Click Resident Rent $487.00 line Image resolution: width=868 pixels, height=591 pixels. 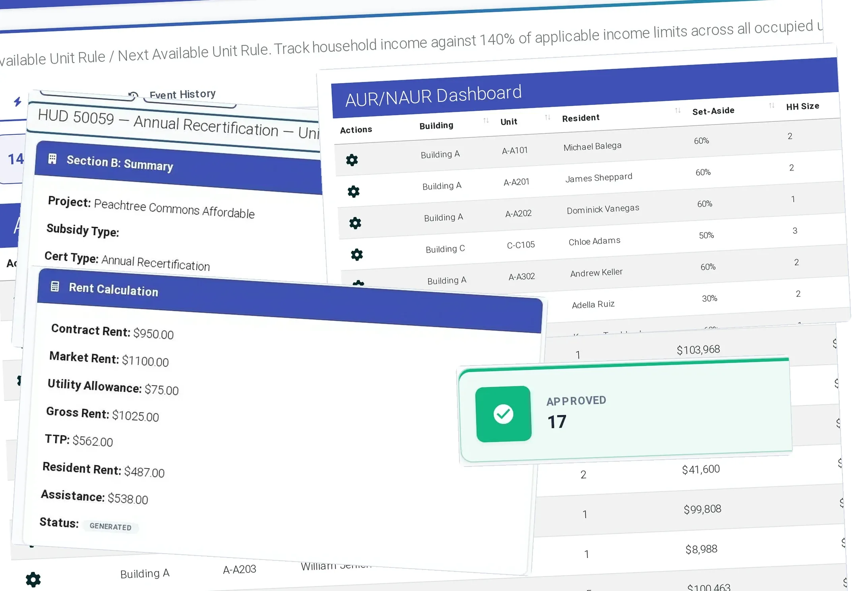103,470
